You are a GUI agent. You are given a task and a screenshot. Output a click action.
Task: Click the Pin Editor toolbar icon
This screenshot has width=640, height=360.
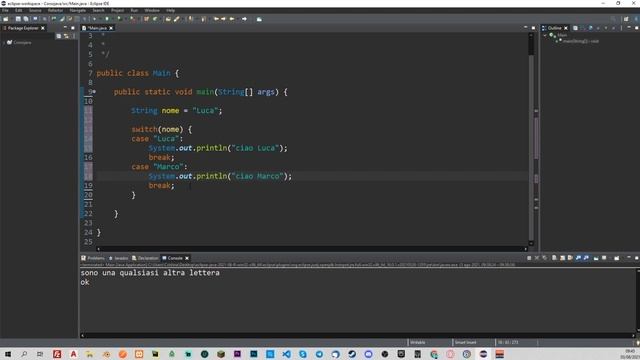[259, 19]
